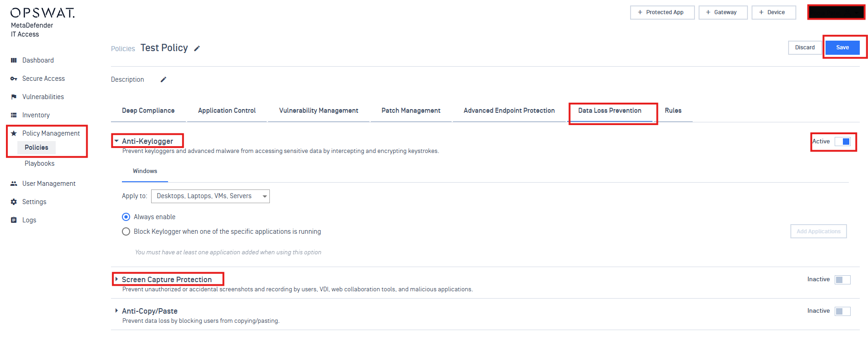Click the Logs clipboard icon

point(14,220)
